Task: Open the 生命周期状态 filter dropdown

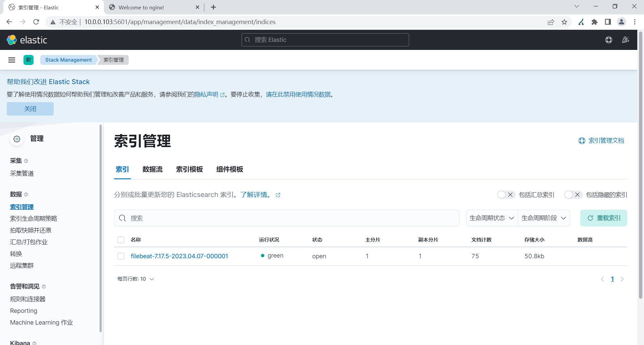Action: pyautogui.click(x=492, y=218)
